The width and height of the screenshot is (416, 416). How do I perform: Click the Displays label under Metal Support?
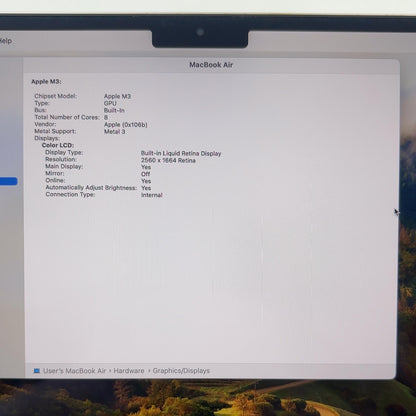47,138
